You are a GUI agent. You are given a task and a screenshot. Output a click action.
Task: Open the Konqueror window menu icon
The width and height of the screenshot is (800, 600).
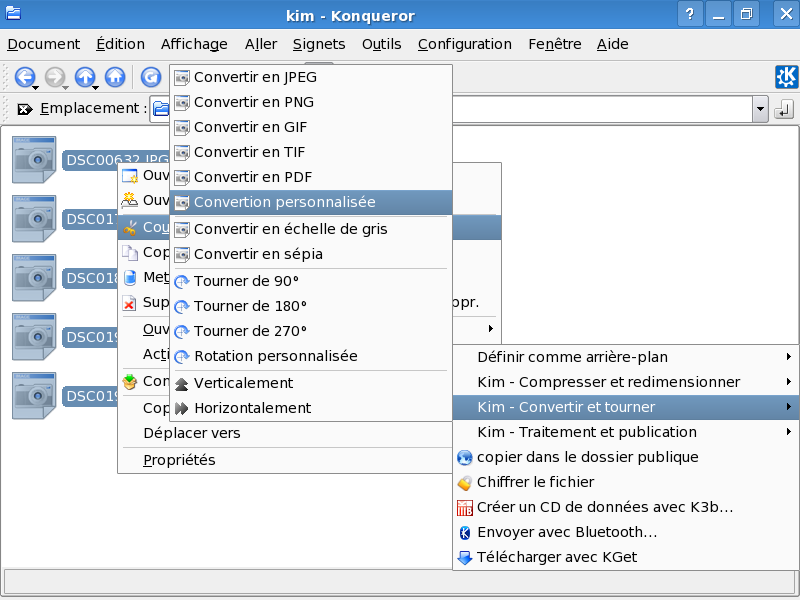[x=13, y=13]
